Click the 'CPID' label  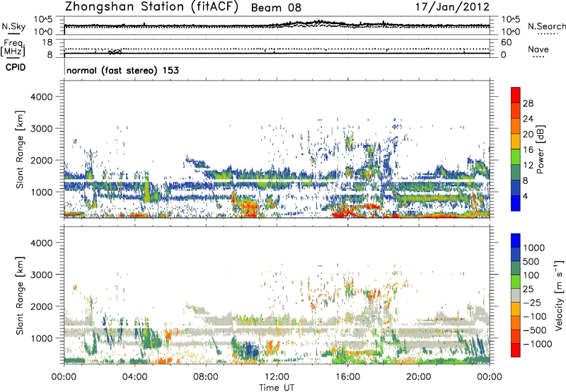tap(16, 67)
